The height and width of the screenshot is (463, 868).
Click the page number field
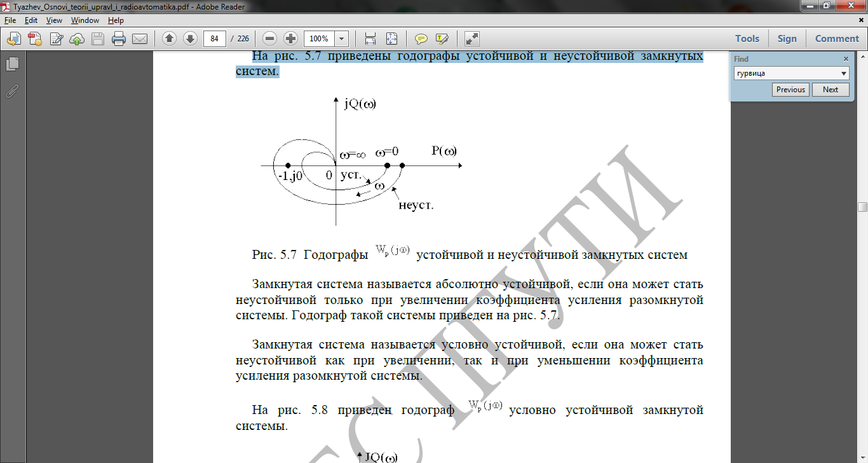point(215,39)
